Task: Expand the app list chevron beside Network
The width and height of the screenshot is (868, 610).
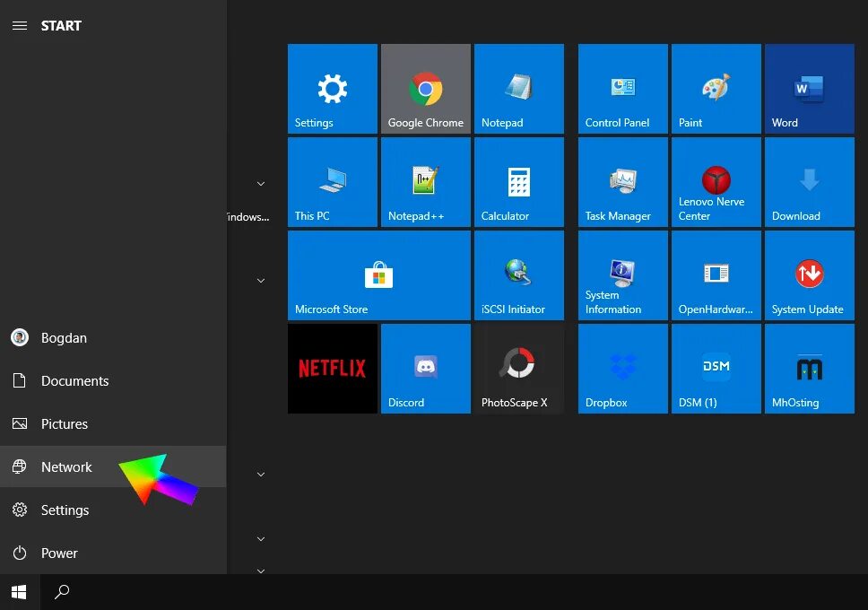Action: click(x=261, y=475)
